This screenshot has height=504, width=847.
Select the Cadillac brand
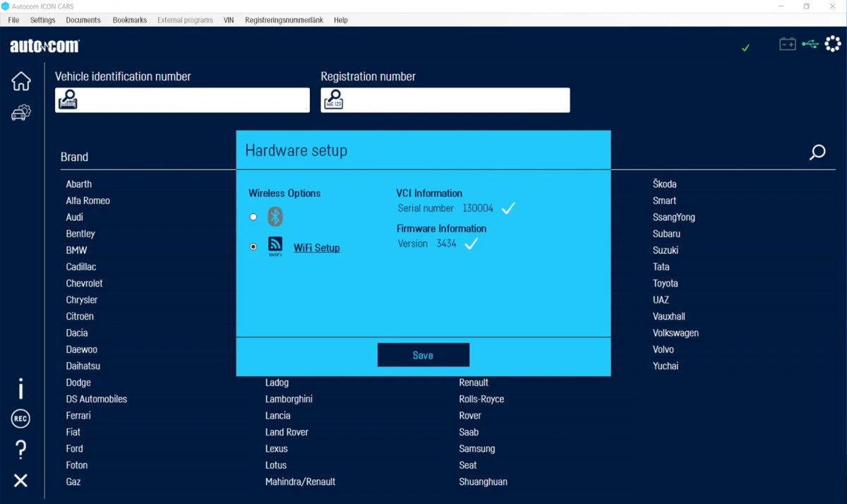tap(81, 267)
